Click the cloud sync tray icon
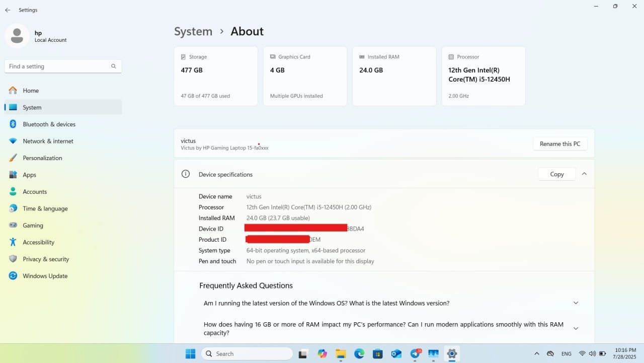The image size is (644, 363). tap(550, 354)
